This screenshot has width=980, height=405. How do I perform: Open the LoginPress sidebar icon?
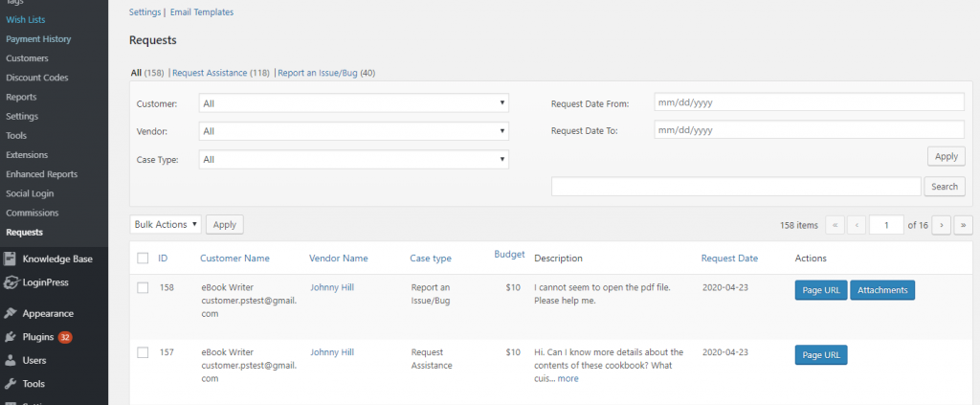pos(10,282)
